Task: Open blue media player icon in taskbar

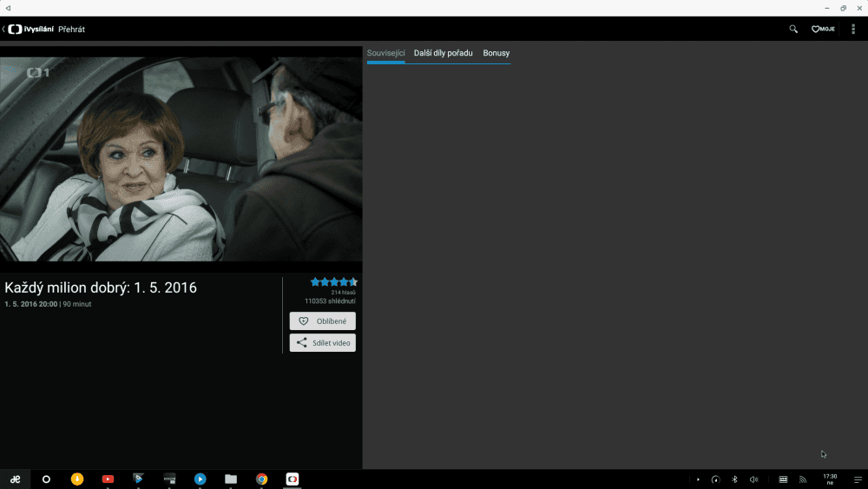Action: pyautogui.click(x=201, y=479)
